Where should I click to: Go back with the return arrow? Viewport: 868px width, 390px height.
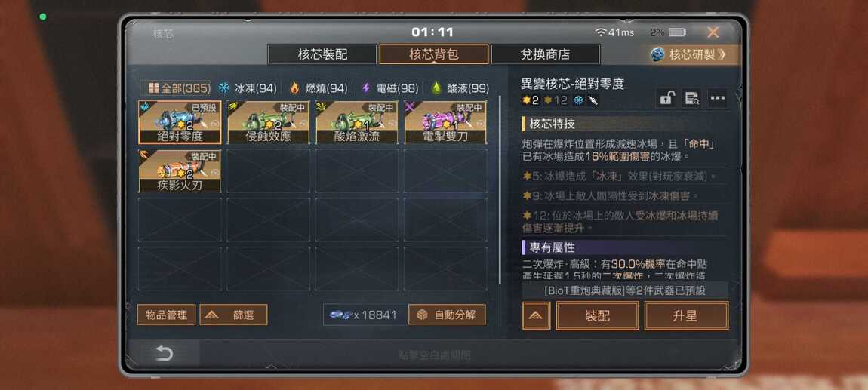click(164, 354)
